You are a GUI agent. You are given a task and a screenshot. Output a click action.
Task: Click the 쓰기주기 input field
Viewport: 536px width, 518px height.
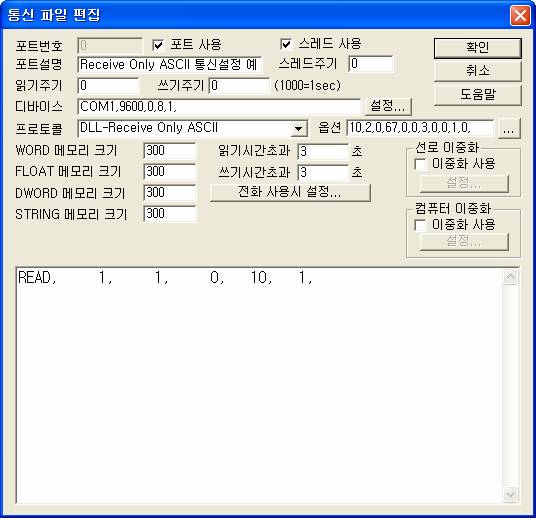pyautogui.click(x=239, y=86)
